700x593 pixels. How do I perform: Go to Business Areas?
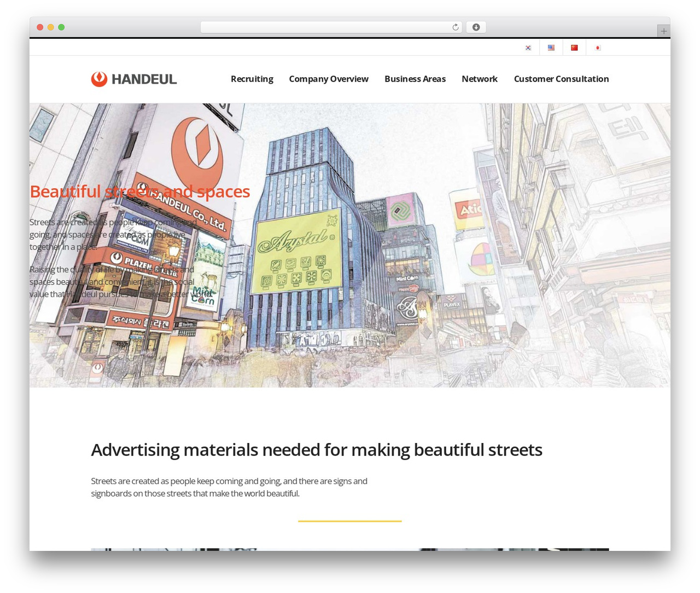click(415, 79)
